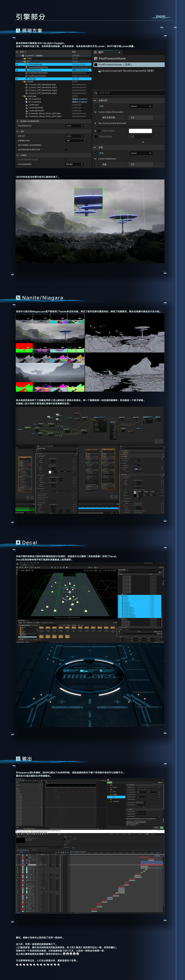Click the search magnifier icon in details

[96, 93]
